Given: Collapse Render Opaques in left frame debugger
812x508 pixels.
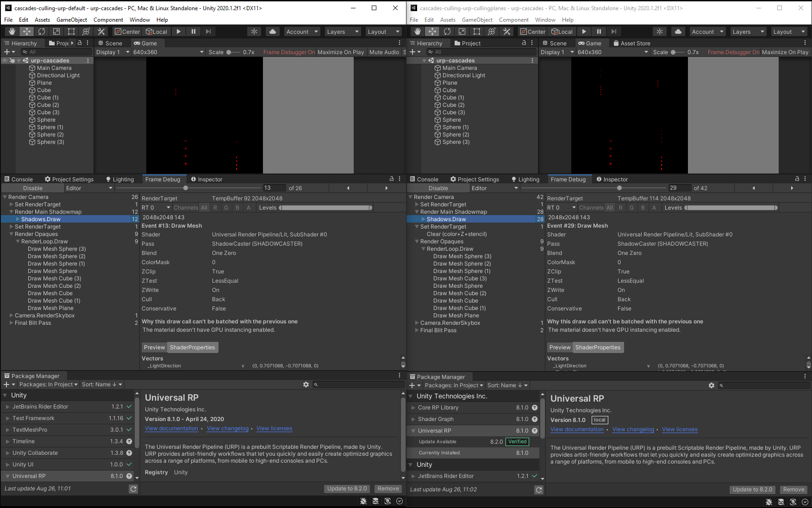Looking at the screenshot, I should pyautogui.click(x=12, y=234).
